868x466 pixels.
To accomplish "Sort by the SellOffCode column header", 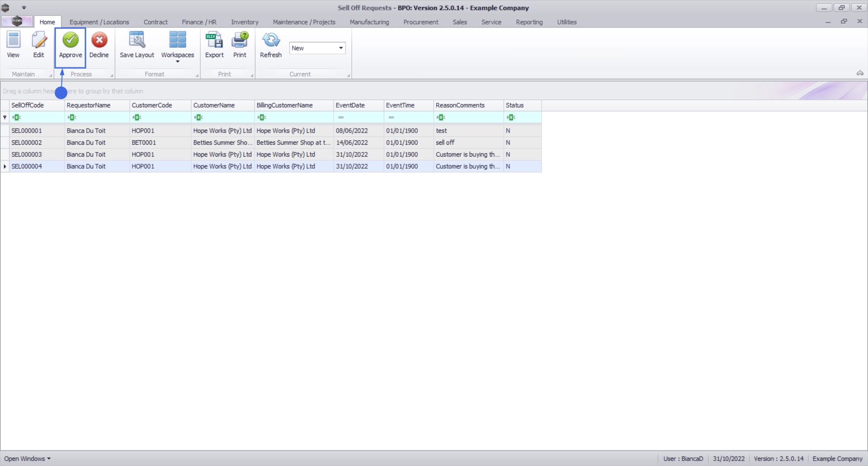I will tap(37, 105).
